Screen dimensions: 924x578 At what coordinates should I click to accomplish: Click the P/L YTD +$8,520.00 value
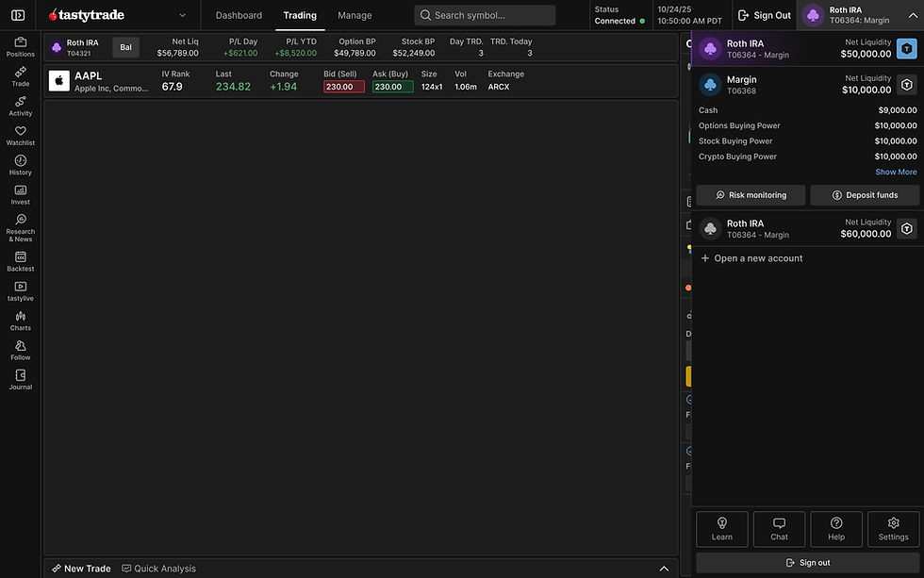(x=295, y=53)
